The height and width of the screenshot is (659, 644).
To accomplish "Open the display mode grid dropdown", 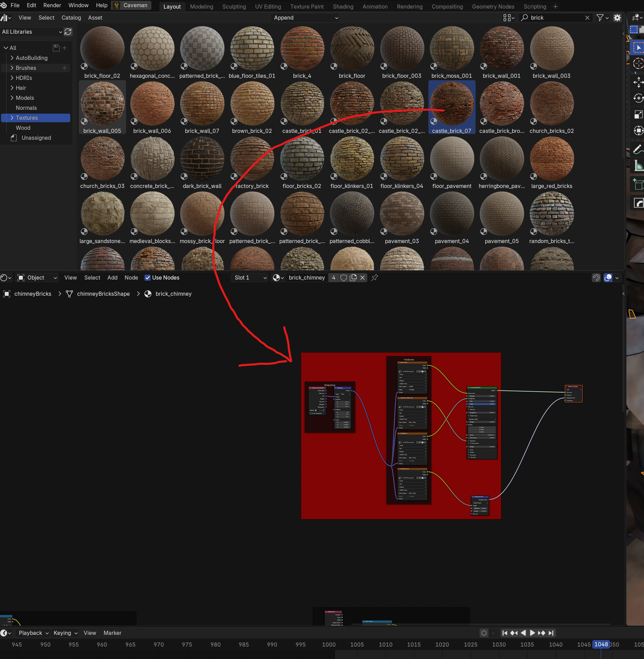I will click(x=509, y=18).
